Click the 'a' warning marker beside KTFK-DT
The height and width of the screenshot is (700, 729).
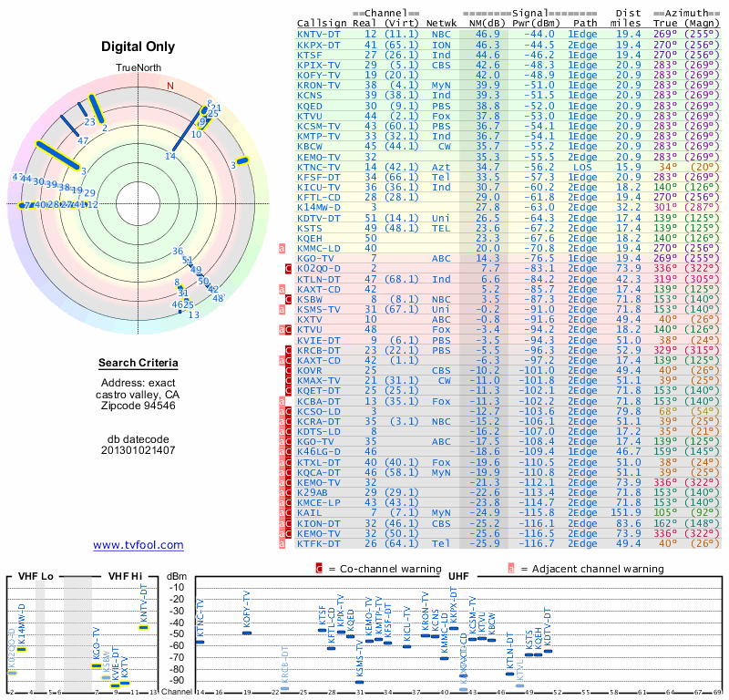(282, 543)
